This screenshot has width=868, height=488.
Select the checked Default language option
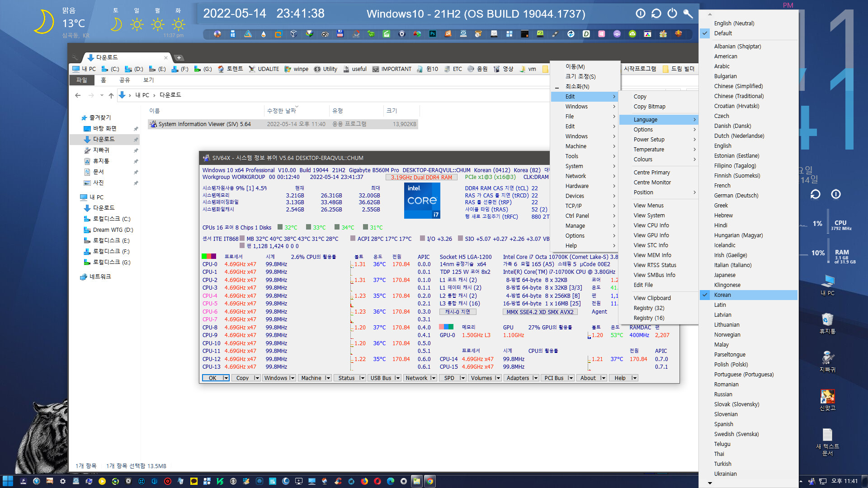pyautogui.click(x=748, y=33)
